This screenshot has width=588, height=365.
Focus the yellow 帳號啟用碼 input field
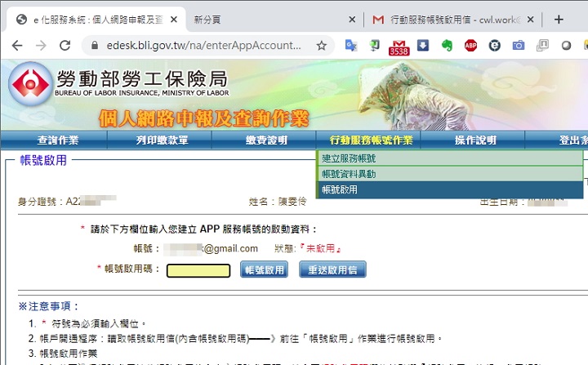[198, 270]
